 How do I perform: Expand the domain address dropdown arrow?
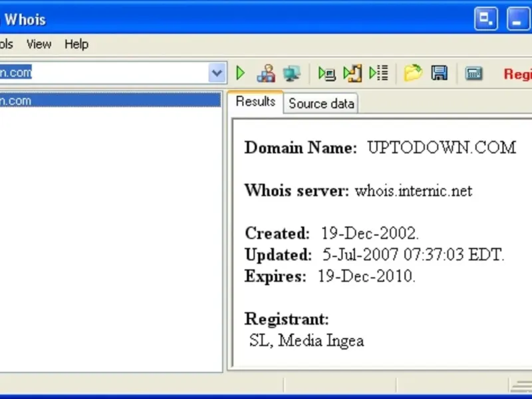tap(217, 72)
